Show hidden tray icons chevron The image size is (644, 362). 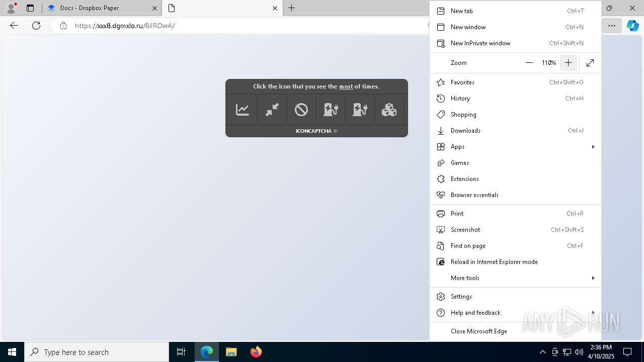[x=542, y=352]
